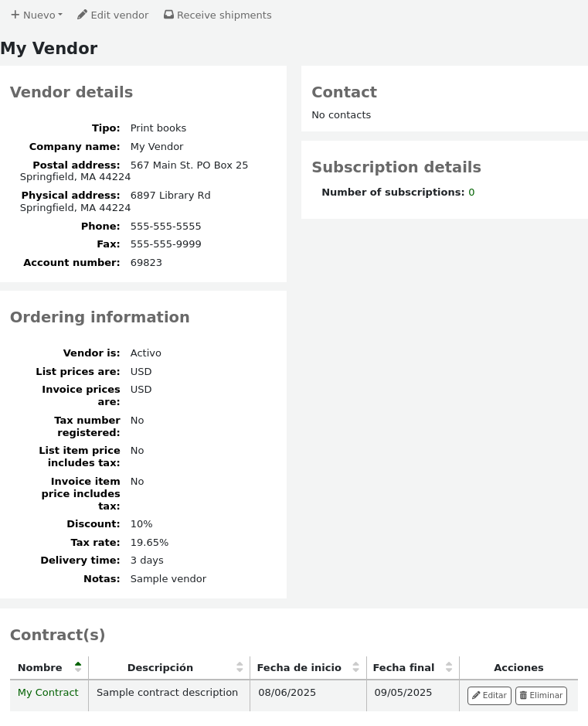Open the My Contract link
This screenshot has height=726, width=588.
(x=48, y=693)
